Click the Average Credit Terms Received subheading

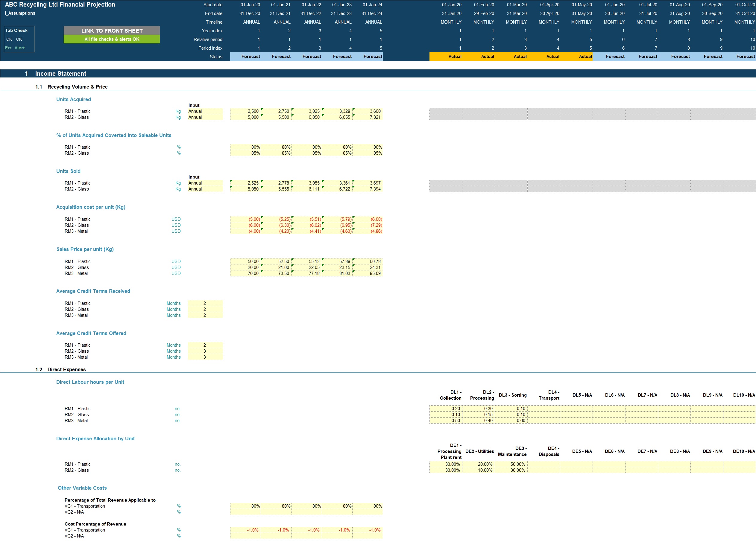coord(93,291)
